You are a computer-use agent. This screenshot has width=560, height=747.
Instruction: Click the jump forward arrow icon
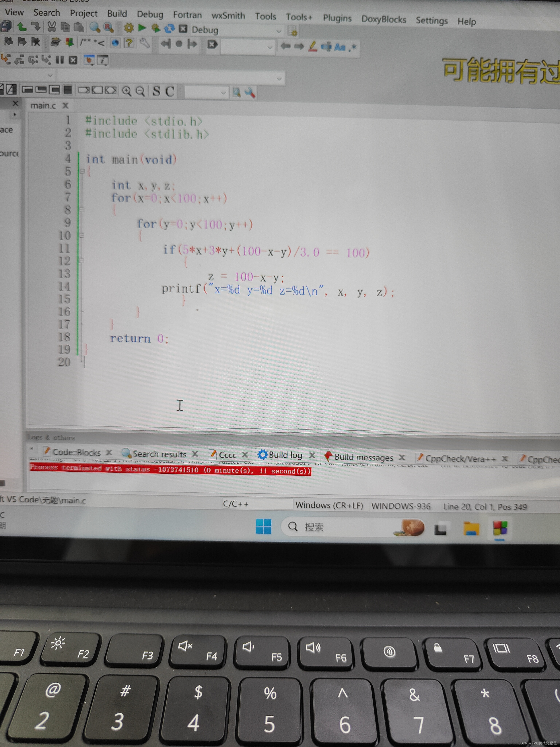click(192, 44)
